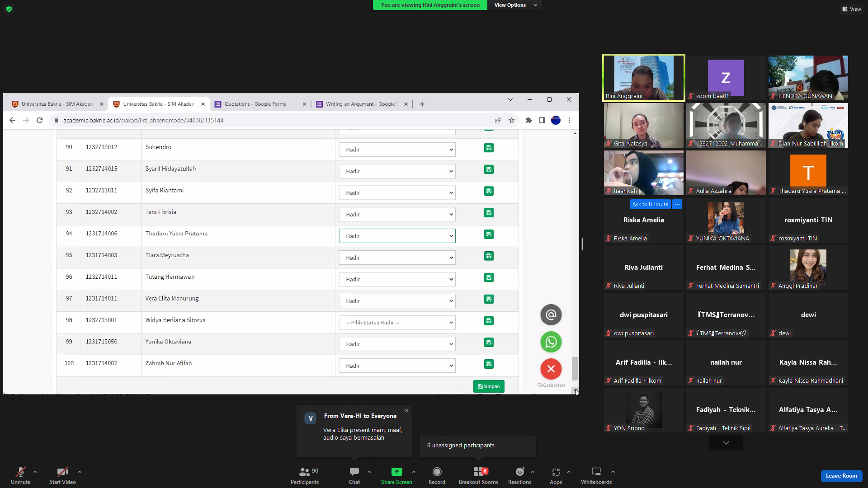Click the green Simpan button
Screen dimensions: 868x488
489,386
